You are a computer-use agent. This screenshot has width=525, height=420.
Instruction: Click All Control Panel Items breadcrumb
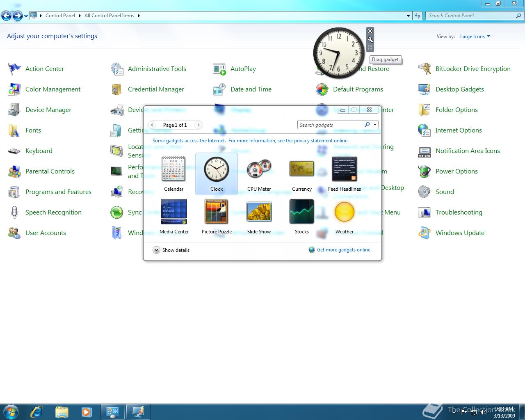[109, 16]
